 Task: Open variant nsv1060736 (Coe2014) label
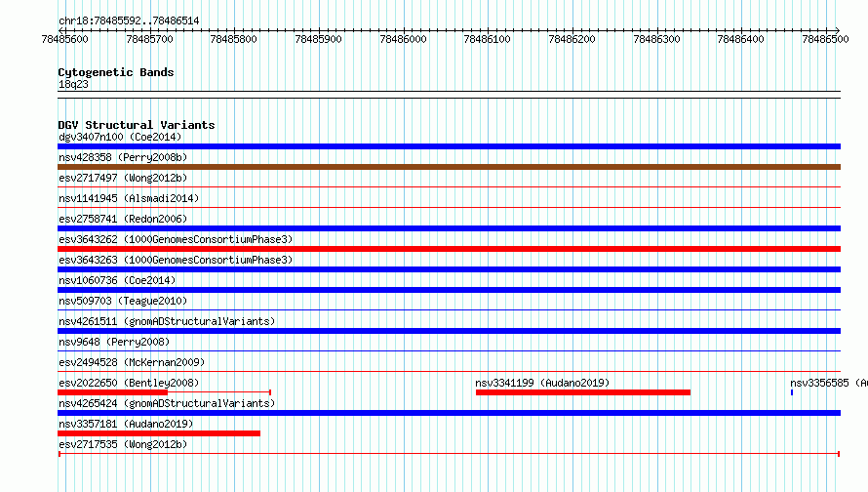point(117,280)
